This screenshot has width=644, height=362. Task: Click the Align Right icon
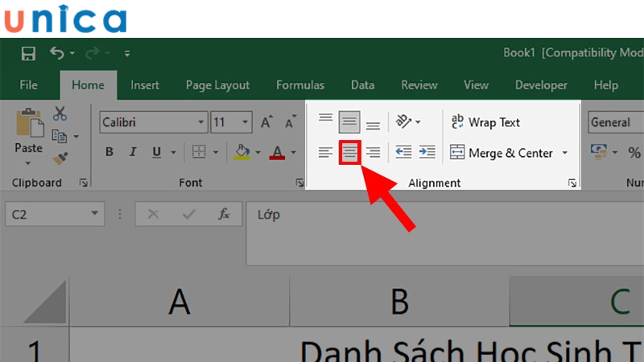tap(373, 152)
